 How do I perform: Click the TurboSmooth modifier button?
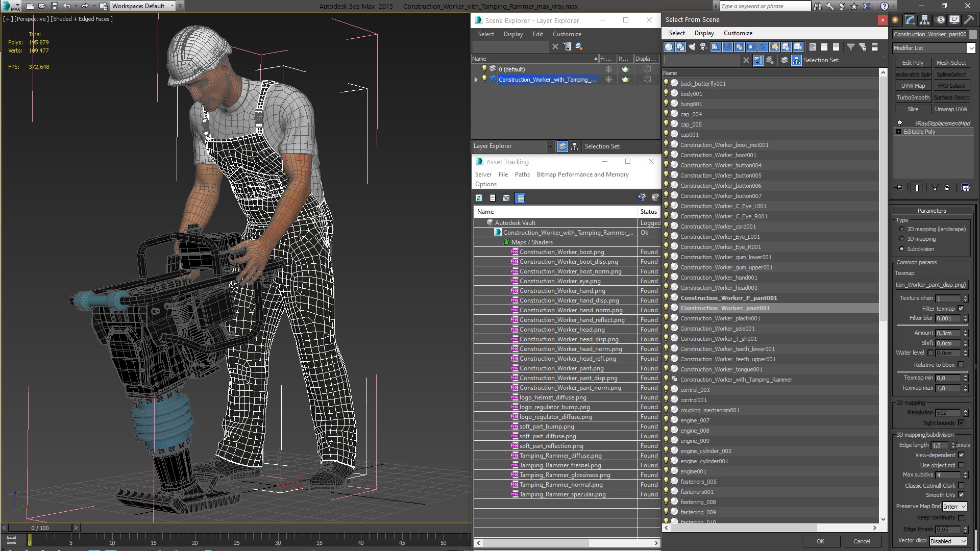(913, 97)
